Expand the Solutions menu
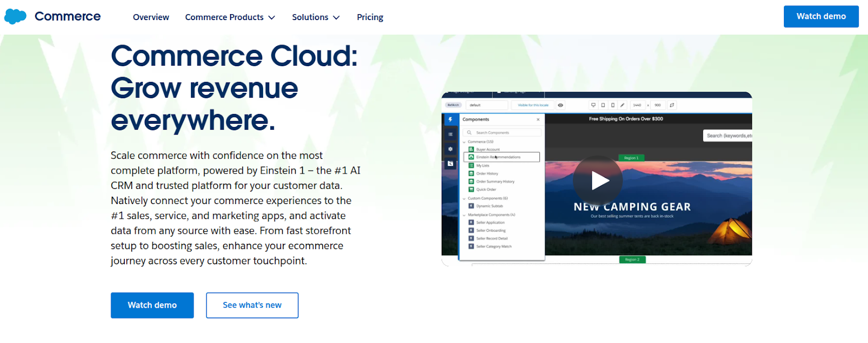The width and height of the screenshot is (868, 343). point(316,17)
